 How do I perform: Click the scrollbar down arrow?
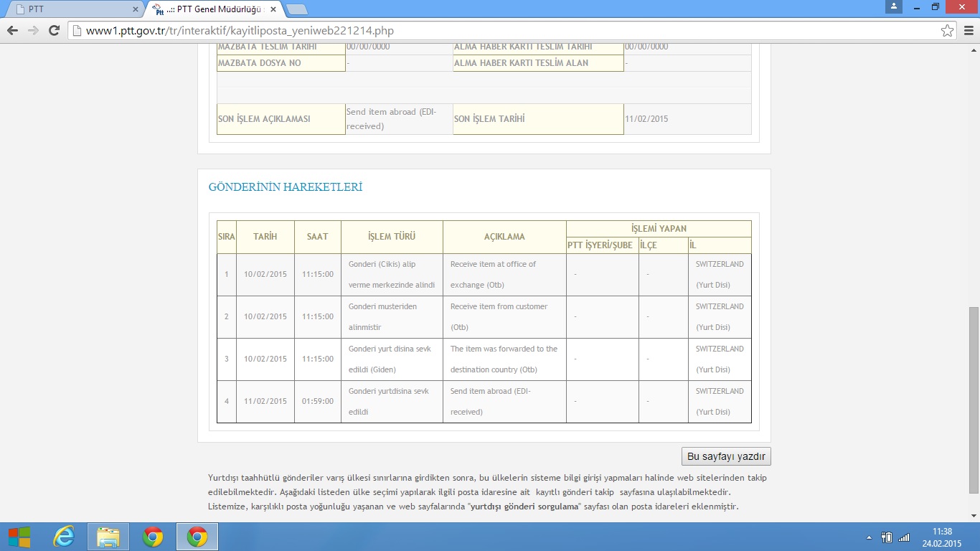point(974,516)
